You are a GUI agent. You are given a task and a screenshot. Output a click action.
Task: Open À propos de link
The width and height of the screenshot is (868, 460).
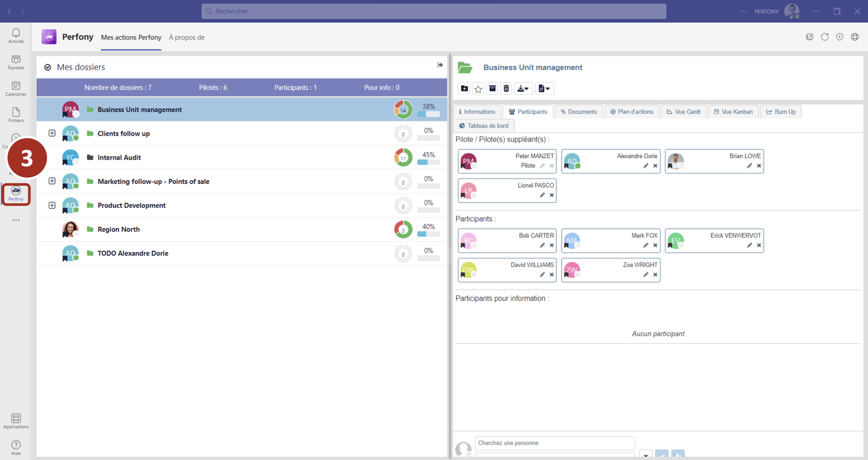pyautogui.click(x=187, y=37)
